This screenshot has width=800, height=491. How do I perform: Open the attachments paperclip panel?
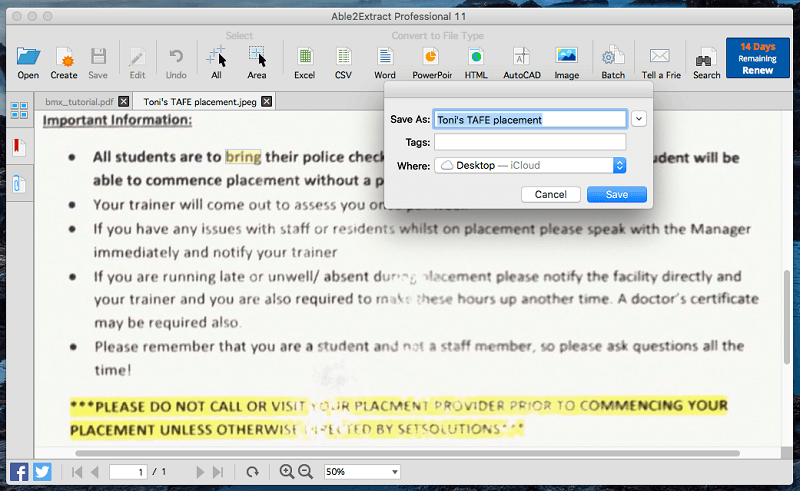coord(19,184)
